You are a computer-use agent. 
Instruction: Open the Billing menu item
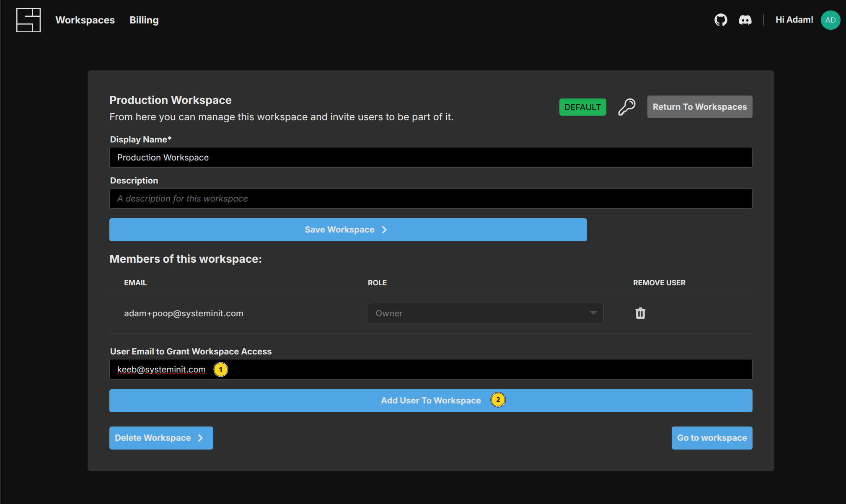pos(144,20)
